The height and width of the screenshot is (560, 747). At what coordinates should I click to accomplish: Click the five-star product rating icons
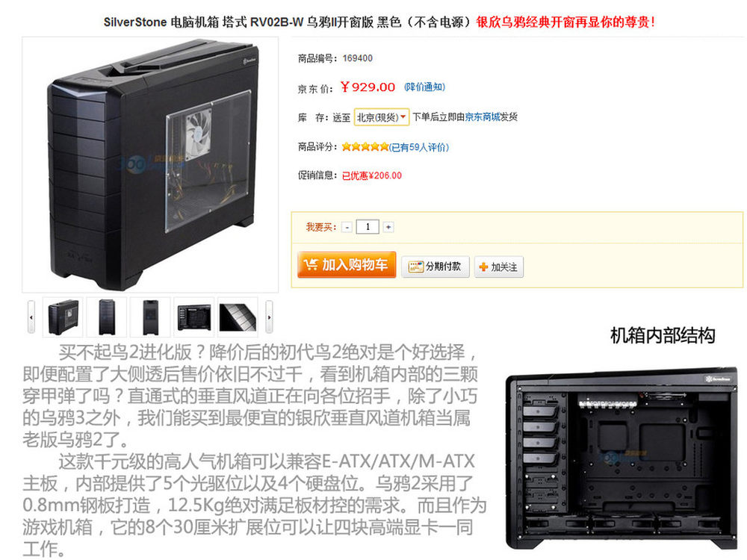pyautogui.click(x=365, y=146)
